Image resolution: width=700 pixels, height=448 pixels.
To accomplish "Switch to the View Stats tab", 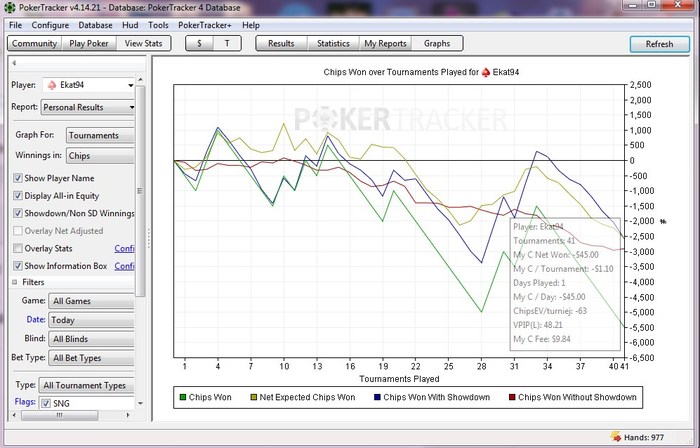I will point(143,43).
